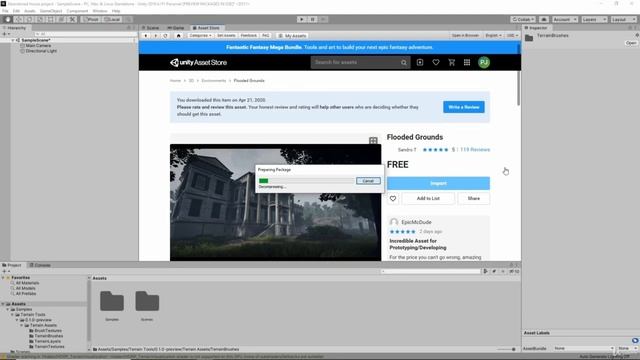Click the blue Import button
Image resolution: width=640 pixels, height=360 pixels.
coord(438,183)
